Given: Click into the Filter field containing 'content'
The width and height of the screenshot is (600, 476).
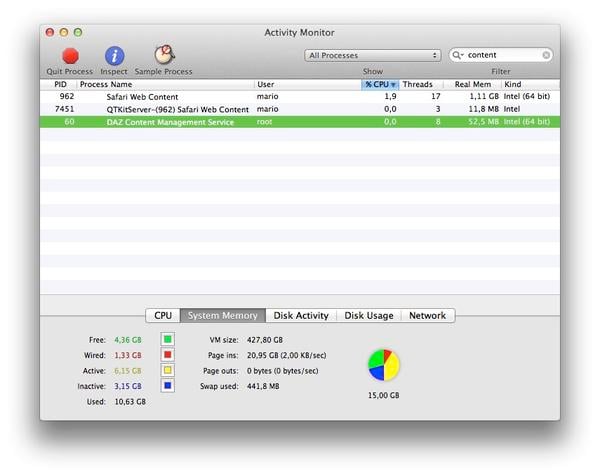Looking at the screenshot, I should 501,55.
